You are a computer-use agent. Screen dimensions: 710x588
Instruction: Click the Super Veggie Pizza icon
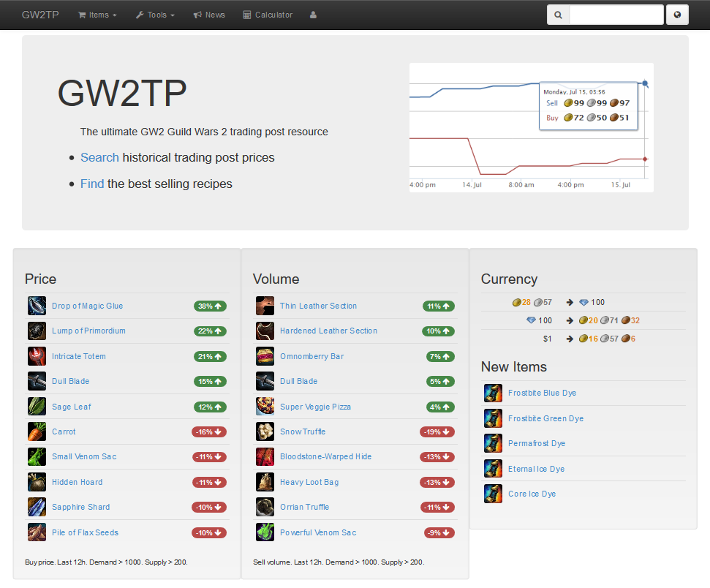[x=265, y=407]
